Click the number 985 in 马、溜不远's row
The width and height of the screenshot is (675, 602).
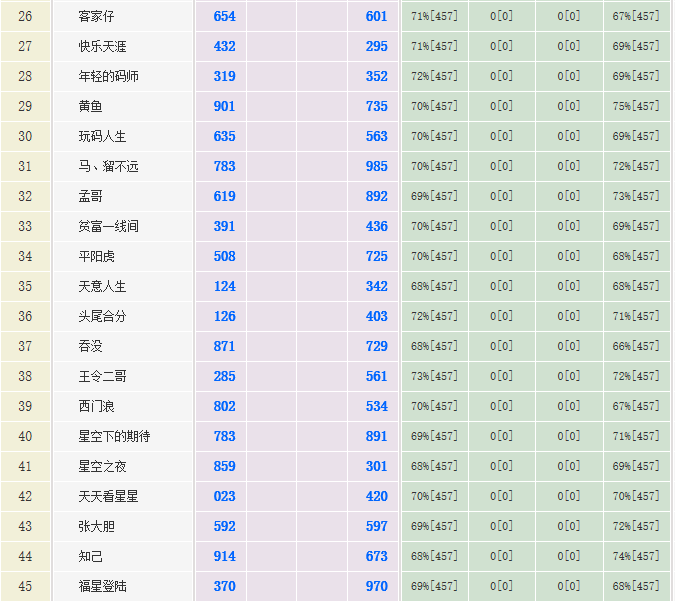(x=376, y=167)
